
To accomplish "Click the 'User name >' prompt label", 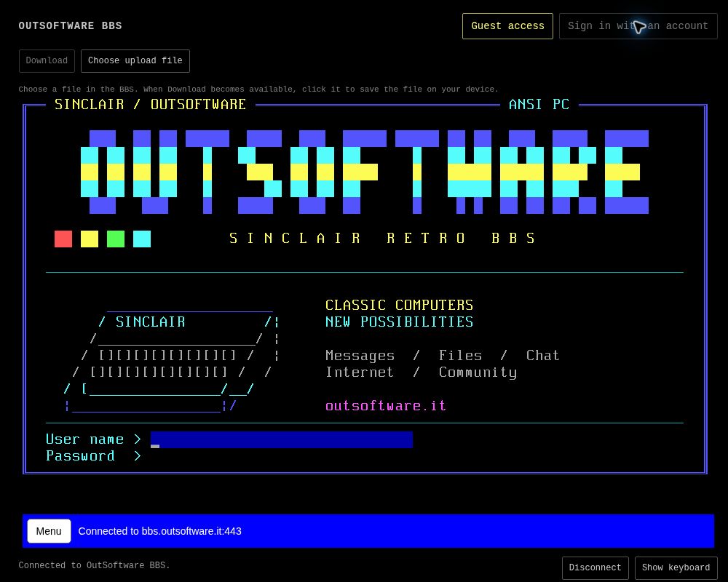I will coord(93,439).
